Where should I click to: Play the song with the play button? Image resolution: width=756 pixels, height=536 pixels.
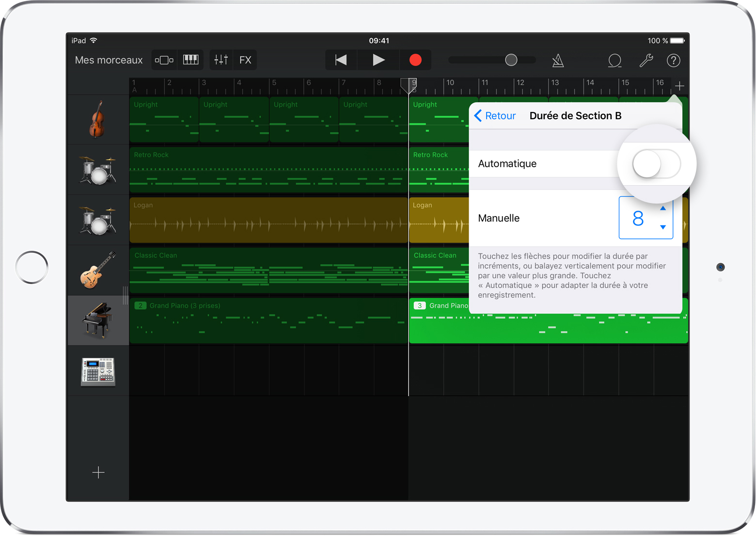pos(378,60)
